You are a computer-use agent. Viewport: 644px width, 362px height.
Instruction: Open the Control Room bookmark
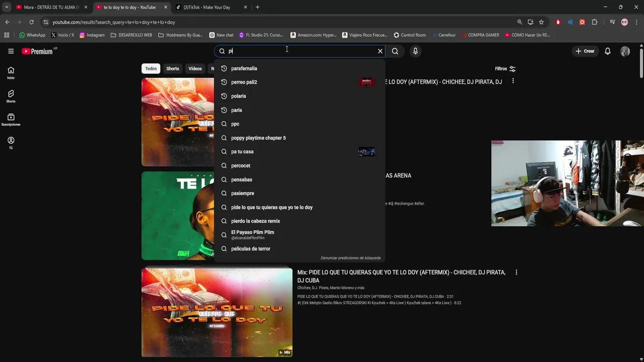tap(410, 35)
